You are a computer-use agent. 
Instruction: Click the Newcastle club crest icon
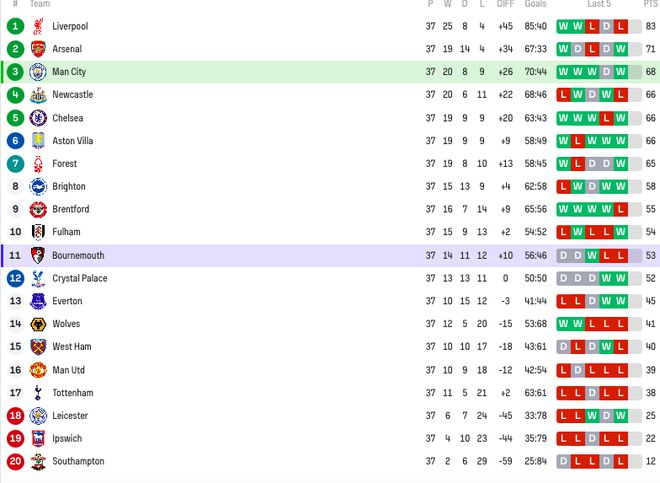tap(38, 95)
